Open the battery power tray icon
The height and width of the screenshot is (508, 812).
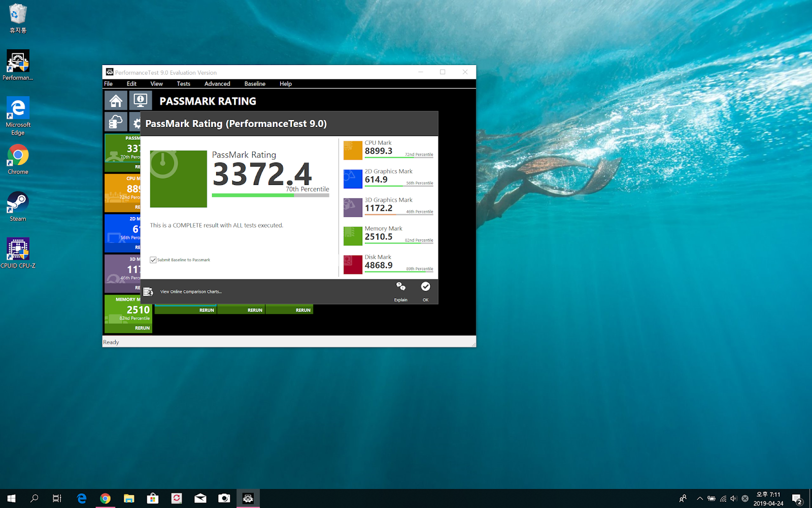[x=712, y=499]
